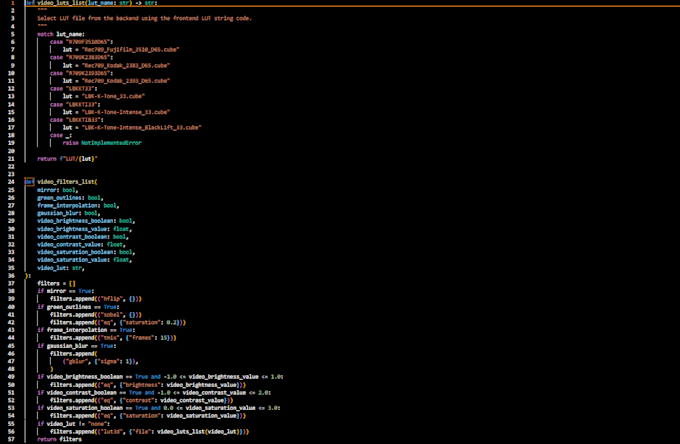The height and width of the screenshot is (444, 680).
Task: Click the case string "R709K2383D65"
Action: pos(88,57)
